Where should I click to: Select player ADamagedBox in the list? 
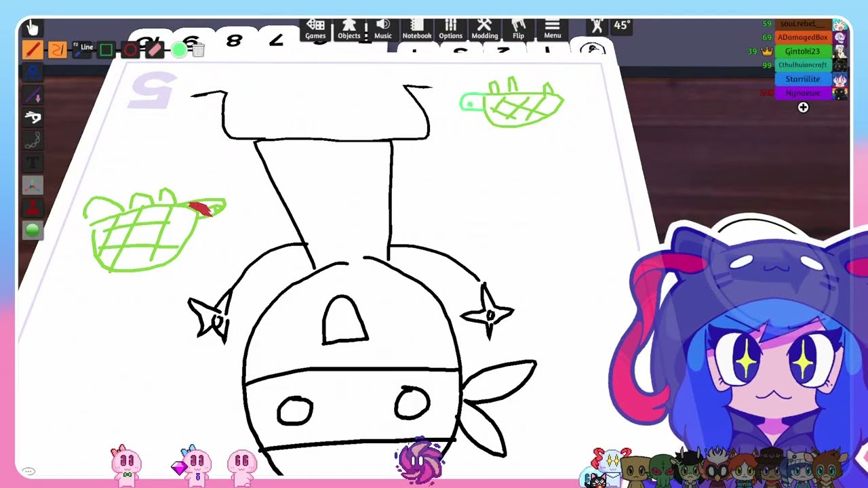[803, 37]
